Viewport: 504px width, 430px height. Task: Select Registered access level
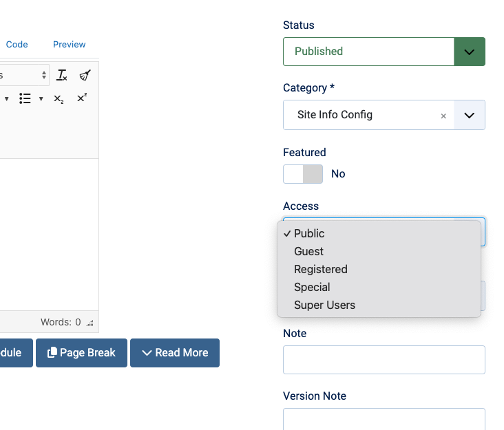320,269
